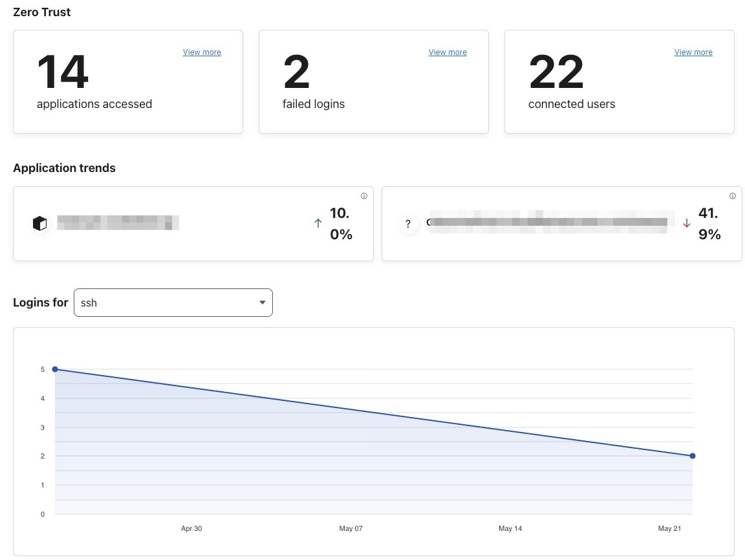
Task: View more details for applications accessed
Action: click(x=202, y=52)
